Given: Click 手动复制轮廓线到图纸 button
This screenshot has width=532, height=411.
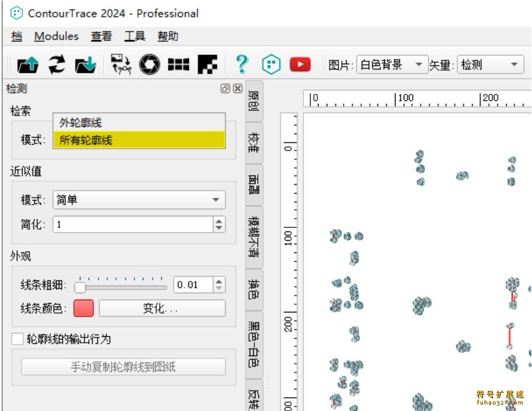Looking at the screenshot, I should click(123, 367).
